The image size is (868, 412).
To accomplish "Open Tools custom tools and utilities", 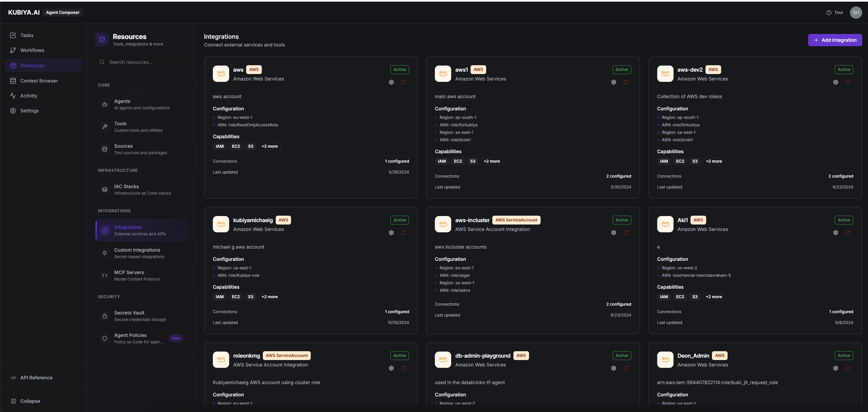I will click(141, 127).
